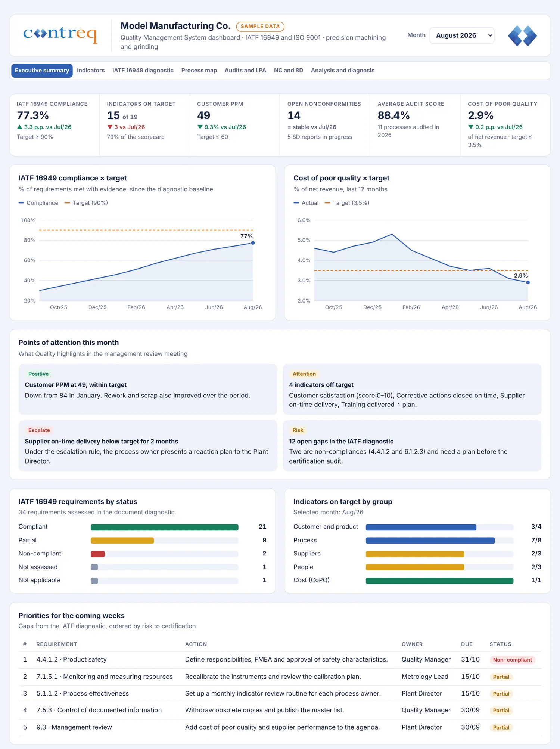Click the 2.9% endpoint on cost chart

click(528, 282)
